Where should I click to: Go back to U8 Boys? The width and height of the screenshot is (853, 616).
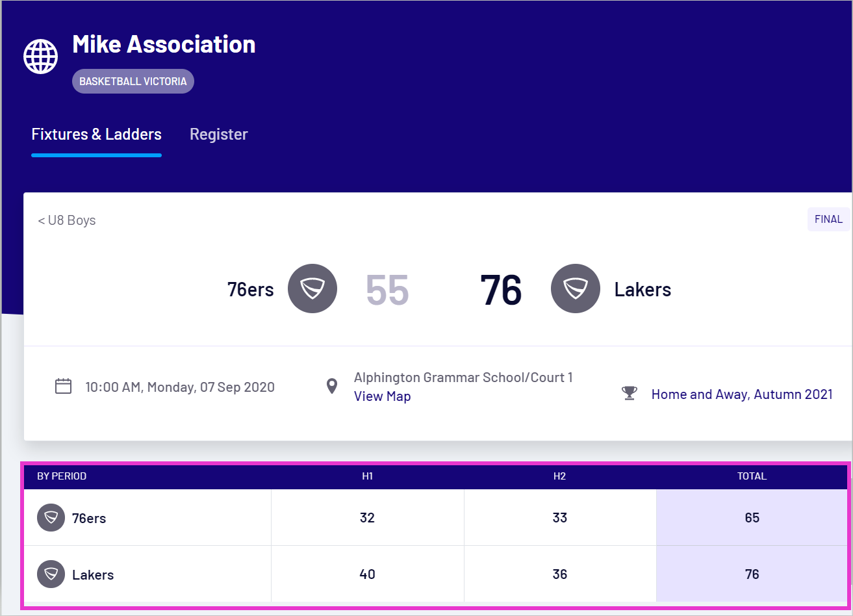[x=66, y=220]
